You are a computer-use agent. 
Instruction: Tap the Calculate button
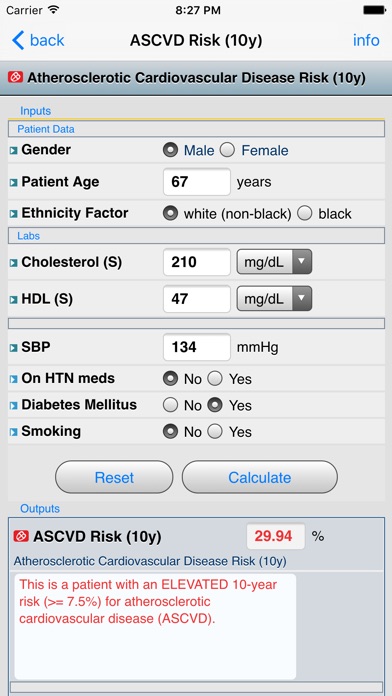(260, 477)
